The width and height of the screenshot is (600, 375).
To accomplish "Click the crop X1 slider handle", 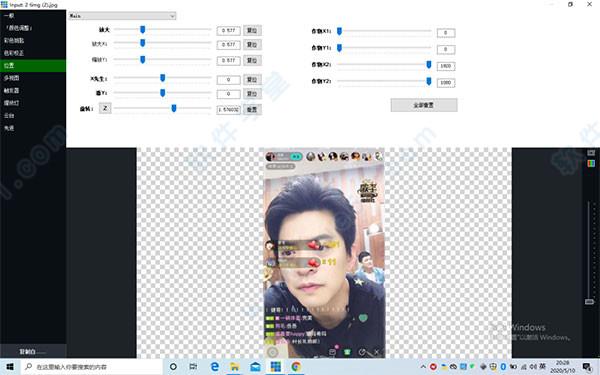I will [x=339, y=31].
